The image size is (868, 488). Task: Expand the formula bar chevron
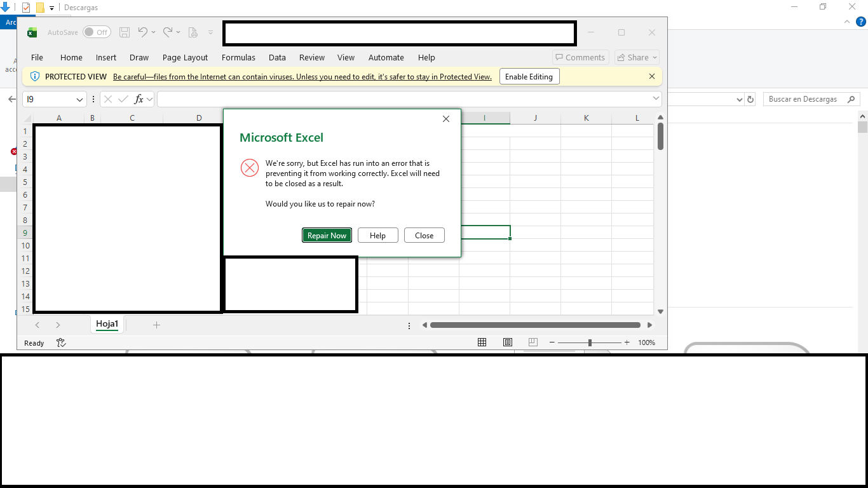[x=656, y=98]
